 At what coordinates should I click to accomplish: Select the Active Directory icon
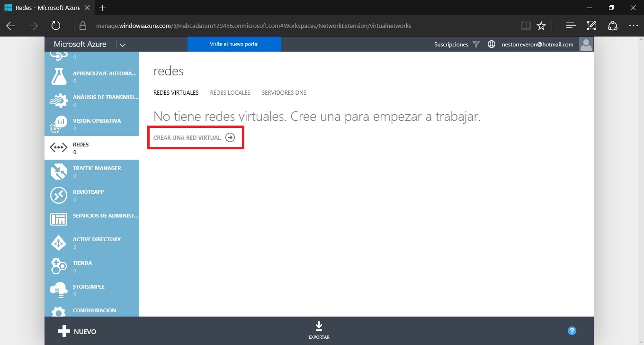[59, 243]
